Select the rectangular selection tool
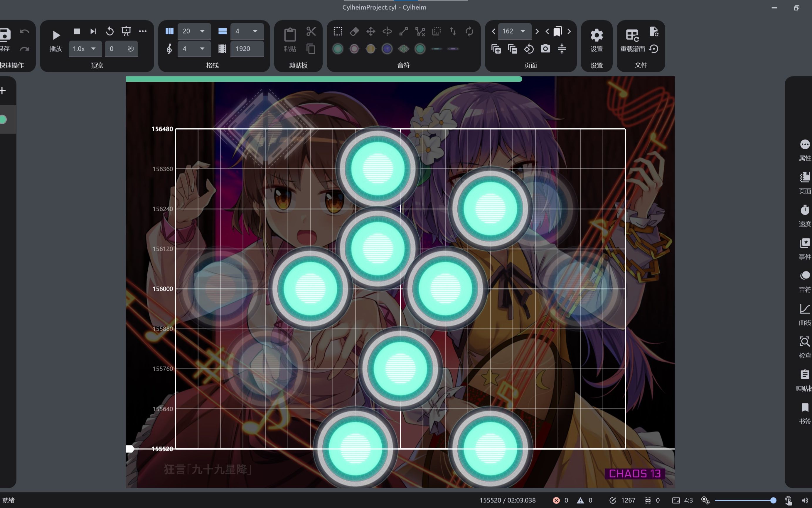Viewport: 812px width, 508px height. 338,31
